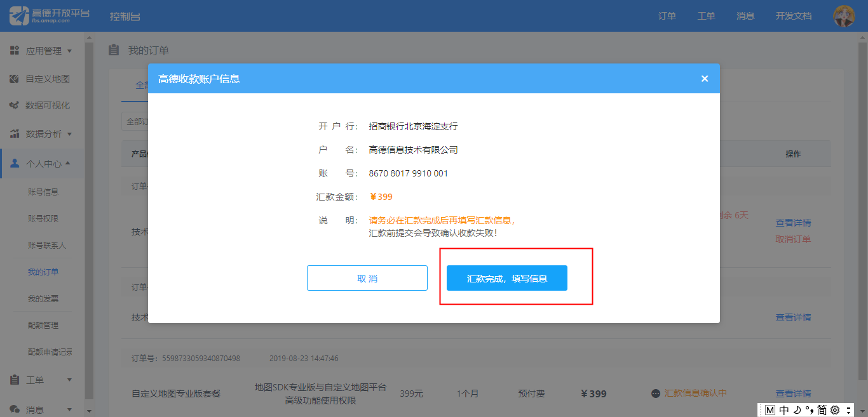
Task: Click the 我的订单 page title icon
Action: (114, 50)
